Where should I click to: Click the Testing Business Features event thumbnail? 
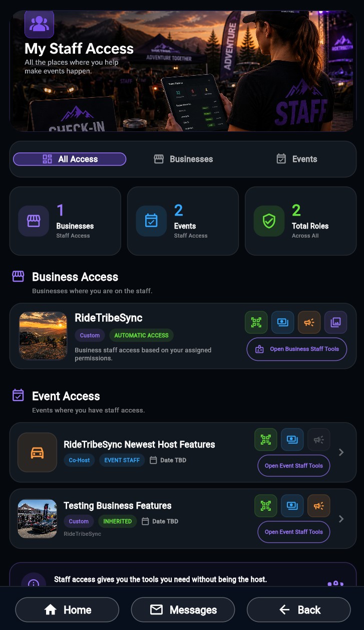click(x=37, y=518)
